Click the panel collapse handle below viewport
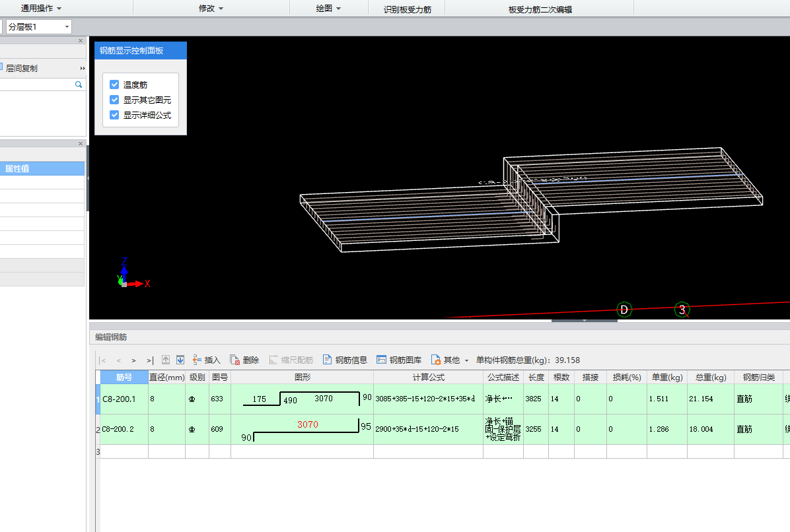This screenshot has width=790, height=532. click(585, 320)
